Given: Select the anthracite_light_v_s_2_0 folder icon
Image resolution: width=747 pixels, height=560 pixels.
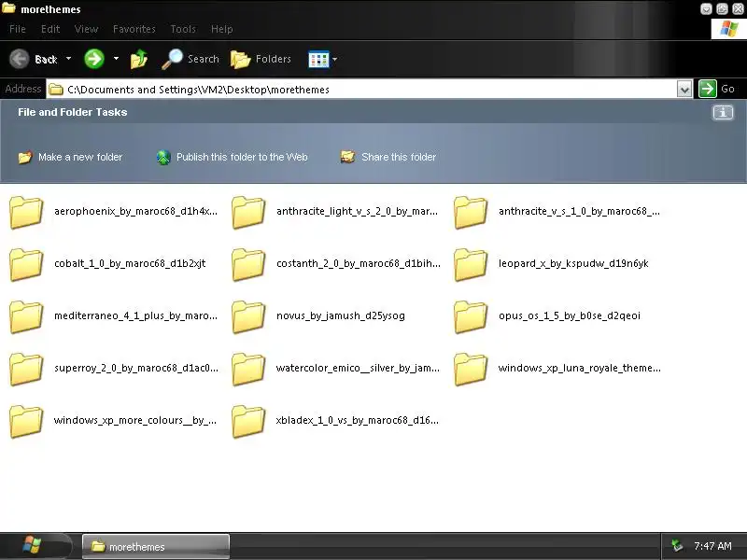Looking at the screenshot, I should tap(248, 212).
